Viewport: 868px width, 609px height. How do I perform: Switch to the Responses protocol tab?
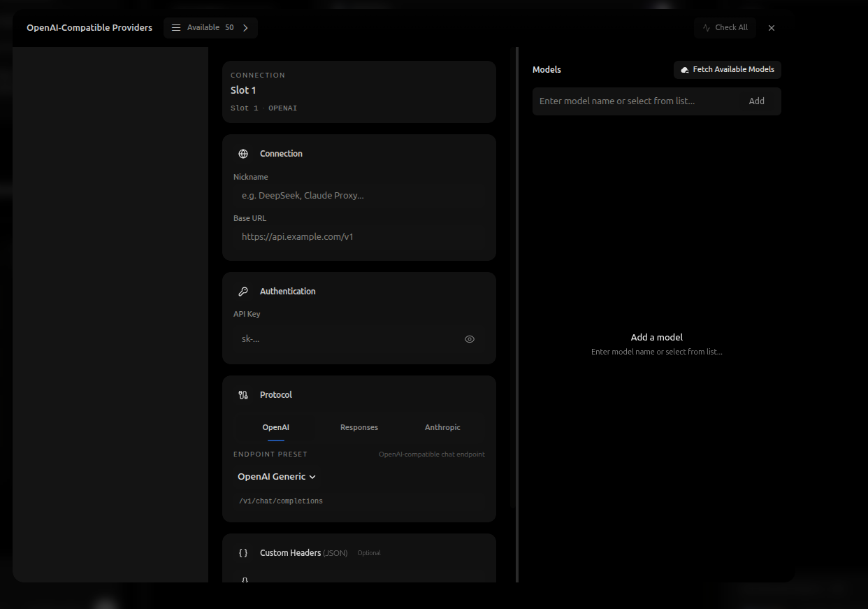(359, 427)
